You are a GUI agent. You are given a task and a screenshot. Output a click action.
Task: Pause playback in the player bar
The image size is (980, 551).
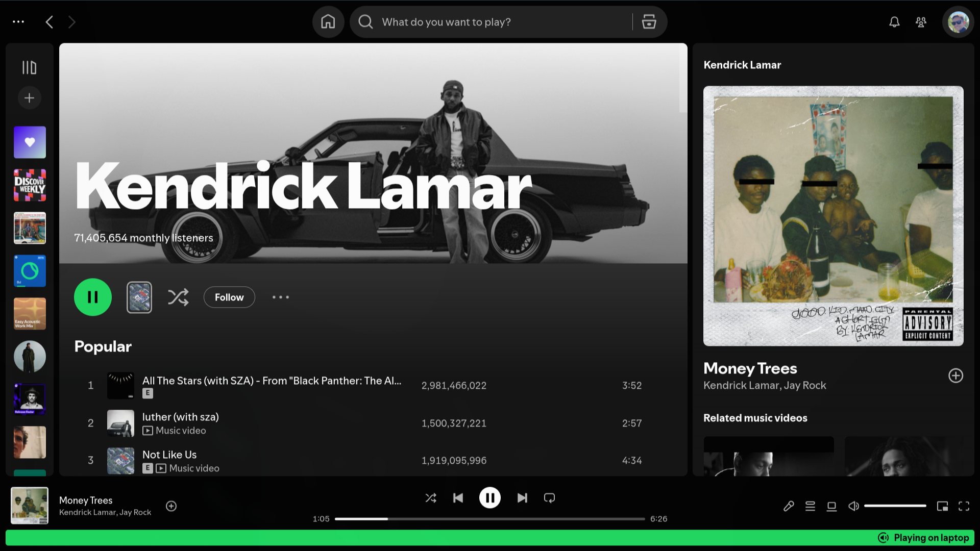click(x=490, y=498)
